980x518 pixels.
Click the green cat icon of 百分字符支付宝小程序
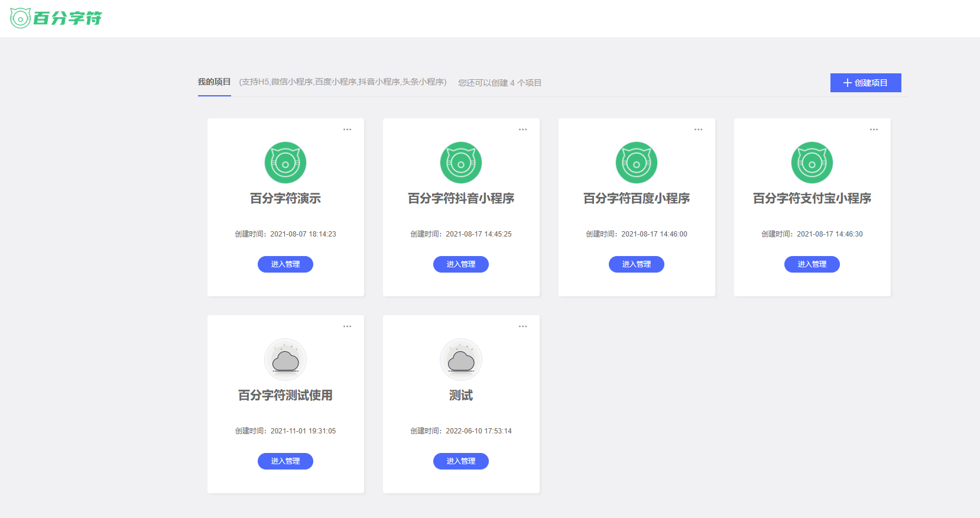point(812,163)
